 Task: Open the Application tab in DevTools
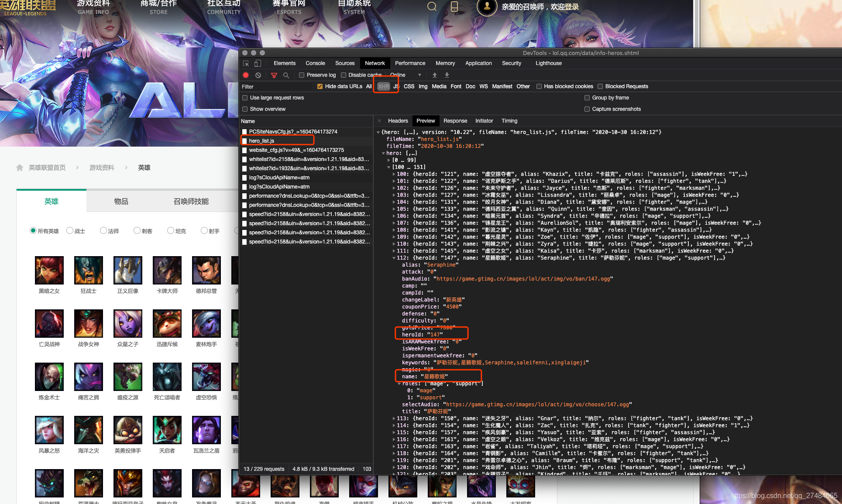(x=478, y=63)
